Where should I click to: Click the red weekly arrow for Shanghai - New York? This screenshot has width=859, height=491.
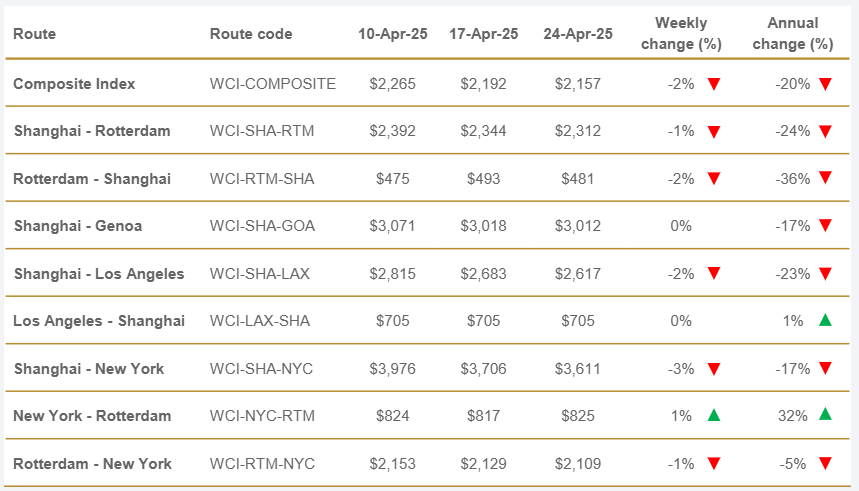[714, 369]
